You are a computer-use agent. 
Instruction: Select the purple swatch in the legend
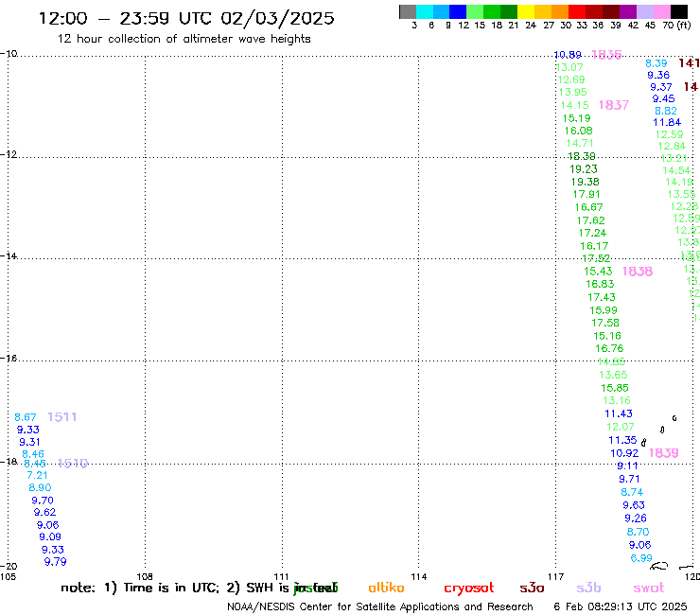tap(628, 11)
